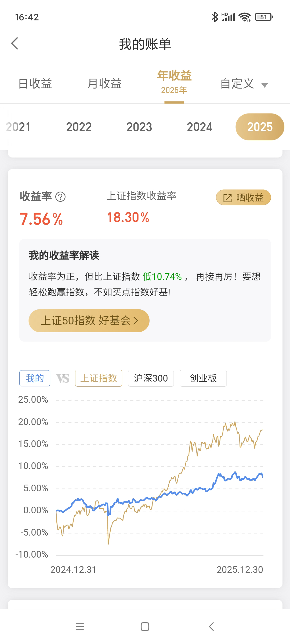The image size is (290, 644).
Task: Select year 2024
Action: pos(200,127)
